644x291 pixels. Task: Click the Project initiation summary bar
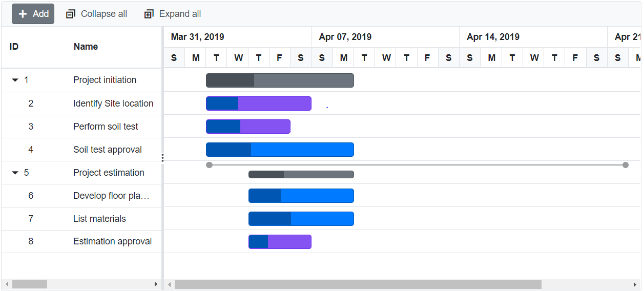(x=280, y=80)
